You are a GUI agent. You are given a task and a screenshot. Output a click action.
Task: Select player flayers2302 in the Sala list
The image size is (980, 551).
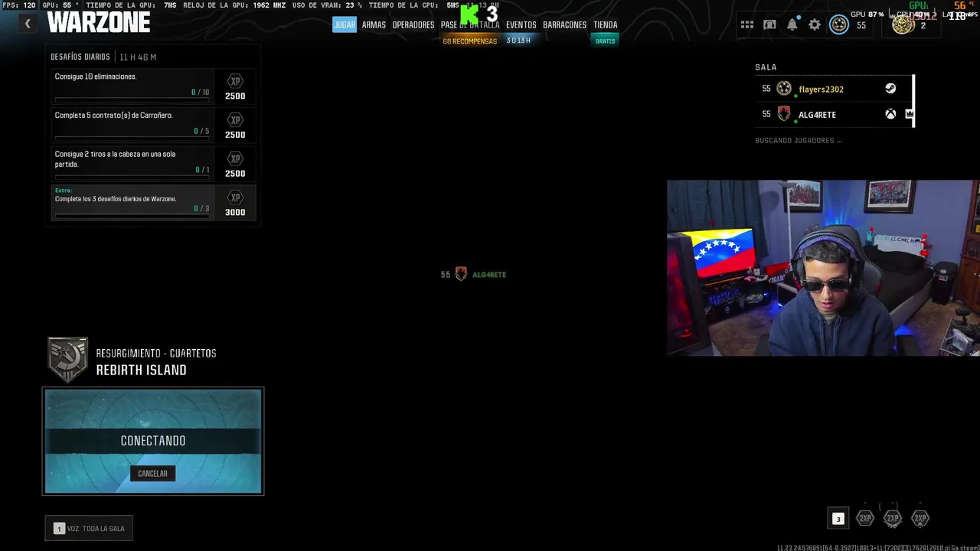(835, 89)
